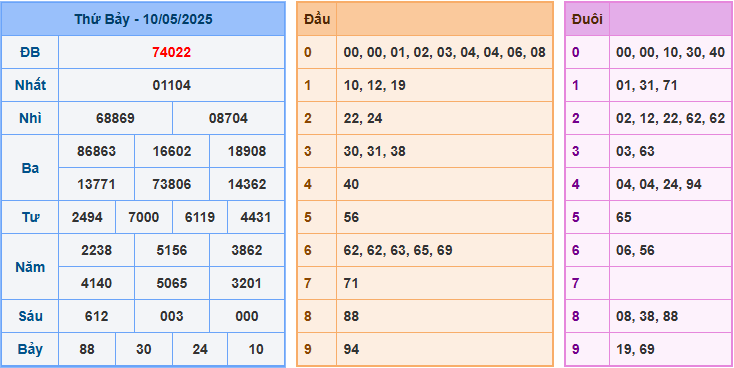The image size is (734, 368).
Task: Select Đầu row values 00, 00, 01, 02, 03
Action: 400,52
